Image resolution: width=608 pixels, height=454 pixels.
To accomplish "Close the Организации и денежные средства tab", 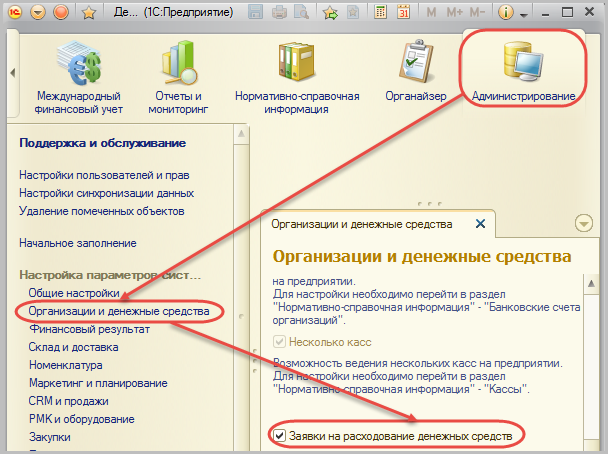I will tap(480, 224).
